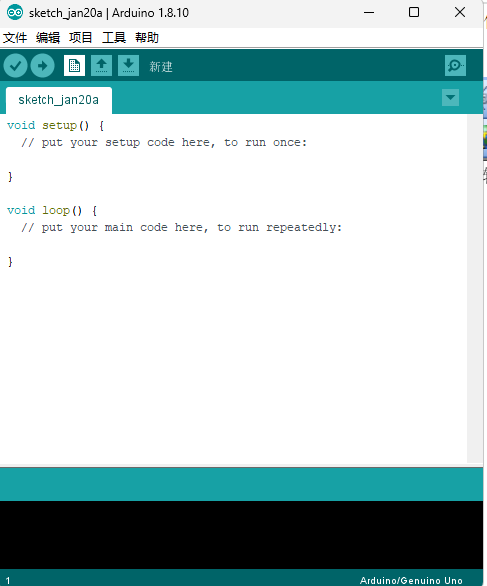
Task: Expand the tab options dropdown arrow
Action: 450,98
